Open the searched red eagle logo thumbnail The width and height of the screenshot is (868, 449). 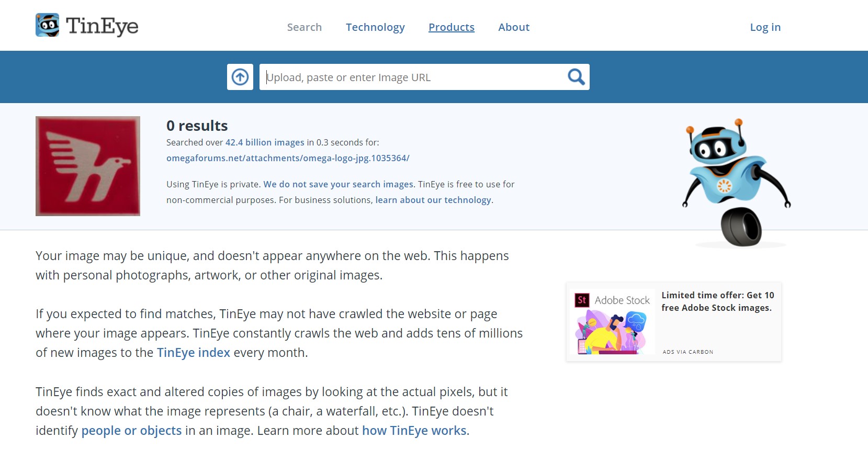click(x=88, y=166)
